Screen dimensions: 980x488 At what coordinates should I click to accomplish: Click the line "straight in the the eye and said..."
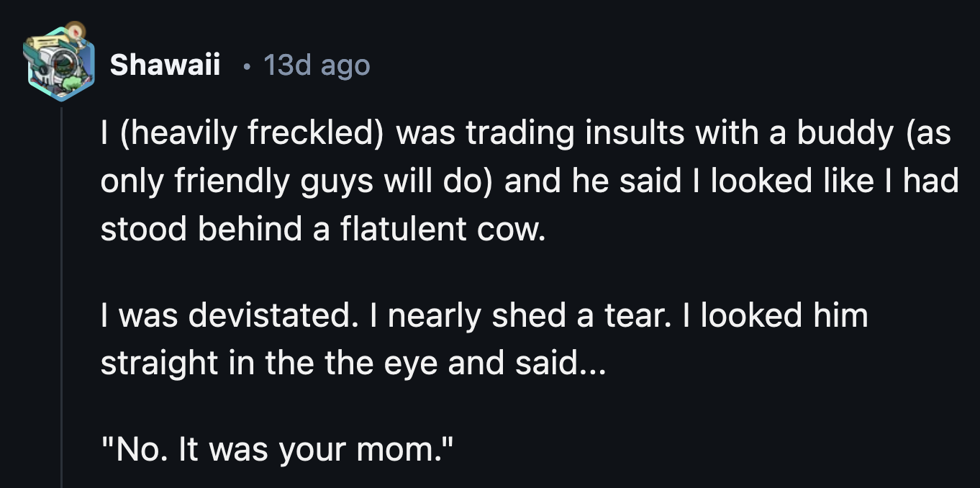pyautogui.click(x=353, y=363)
